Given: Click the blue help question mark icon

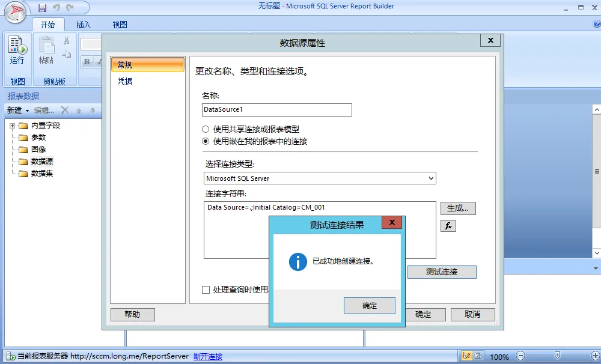Looking at the screenshot, I should tap(597, 24).
